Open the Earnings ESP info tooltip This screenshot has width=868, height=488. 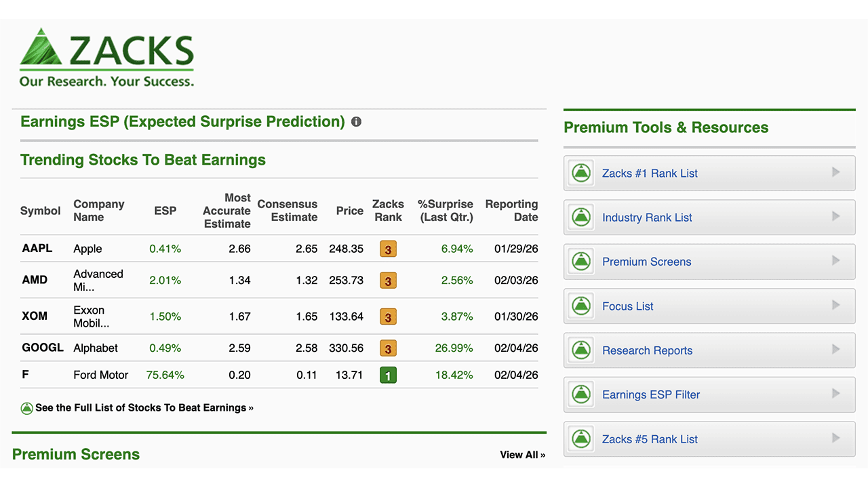click(x=357, y=122)
